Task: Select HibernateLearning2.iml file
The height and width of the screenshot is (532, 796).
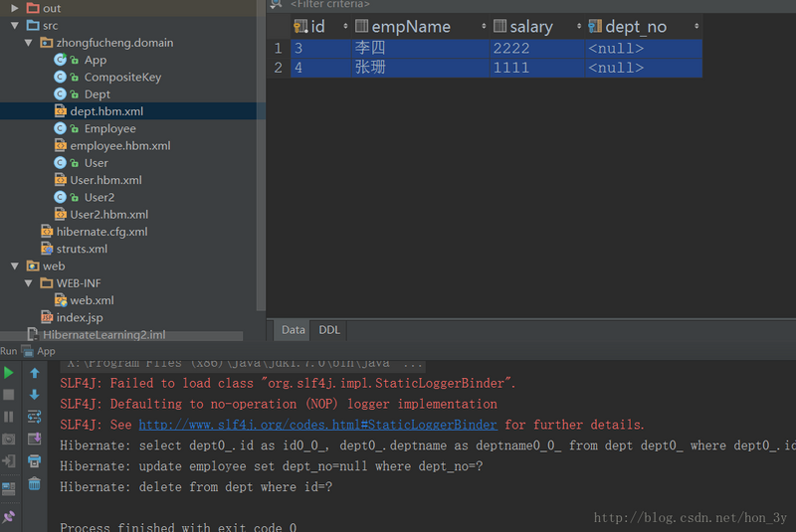Action: [x=104, y=335]
